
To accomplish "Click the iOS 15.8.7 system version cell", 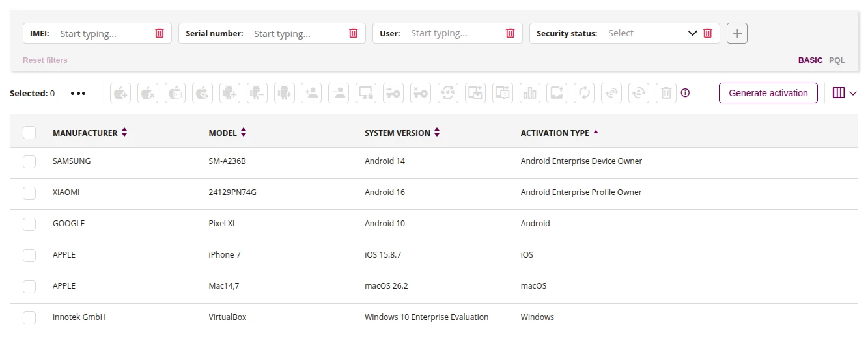I will pyautogui.click(x=383, y=255).
